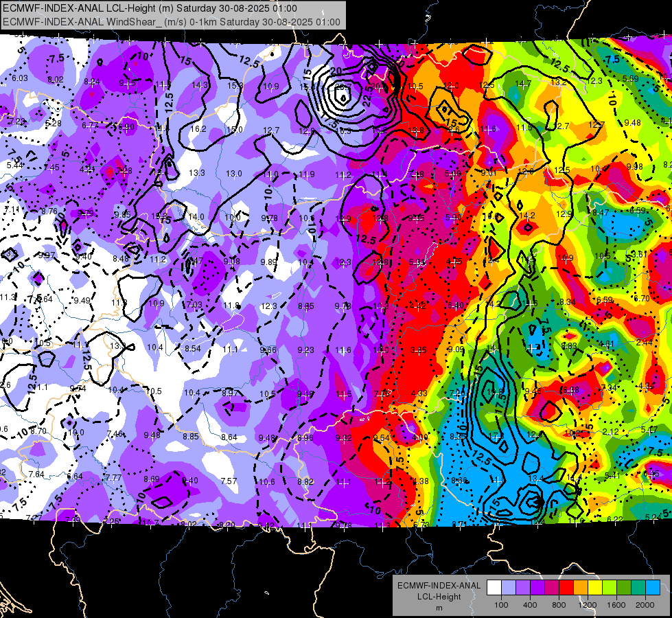The height and width of the screenshot is (618, 672).
Task: Click the '8.34' wind shear value
Action: (568, 302)
